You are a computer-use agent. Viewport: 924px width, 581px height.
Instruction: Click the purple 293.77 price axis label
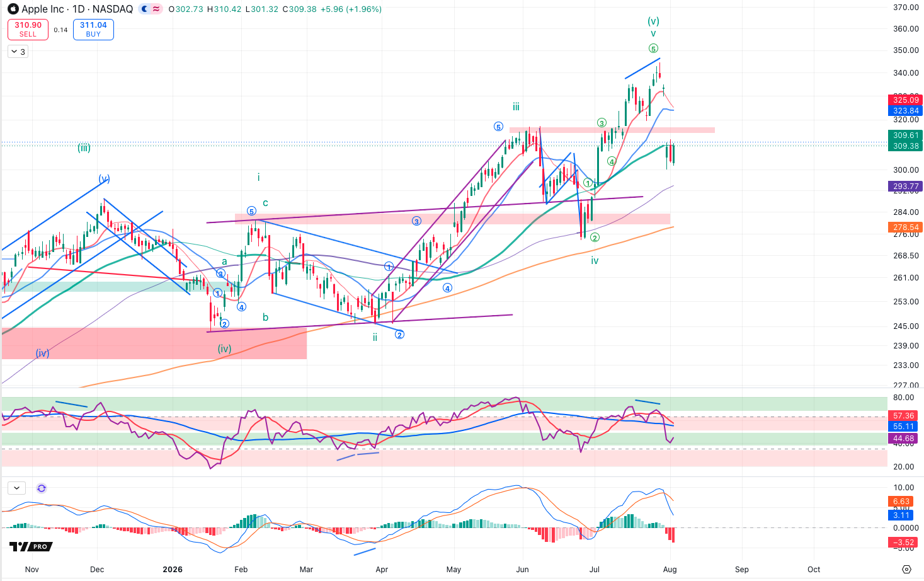[905, 186]
